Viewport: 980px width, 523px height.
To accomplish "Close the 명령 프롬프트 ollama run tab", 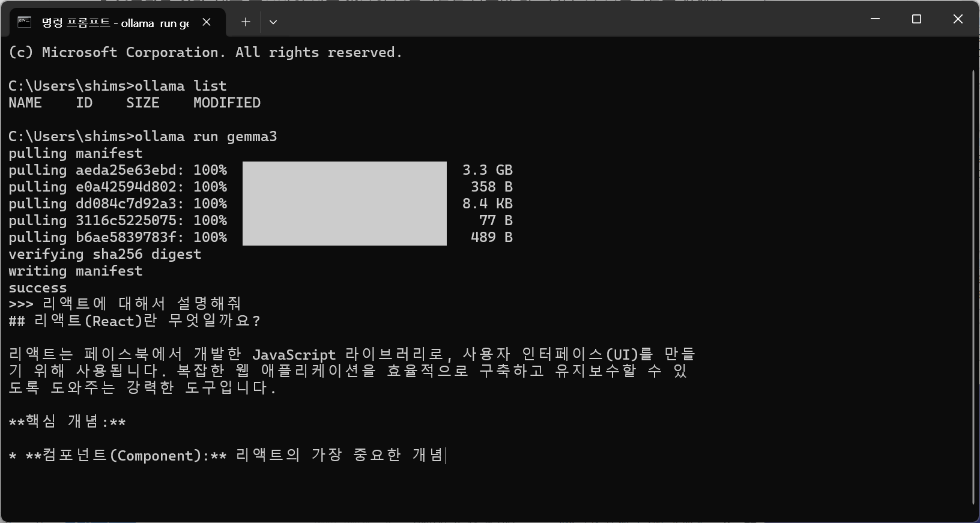I will point(207,22).
